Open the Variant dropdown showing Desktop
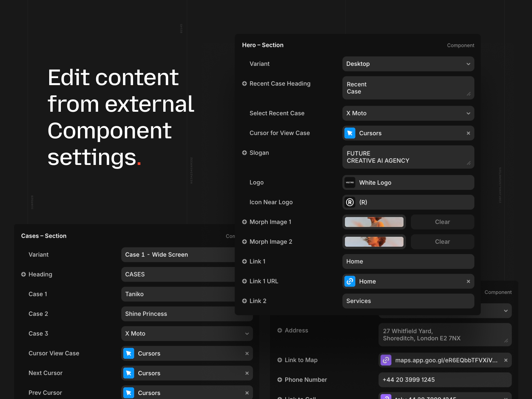532x399 pixels. 408,64
